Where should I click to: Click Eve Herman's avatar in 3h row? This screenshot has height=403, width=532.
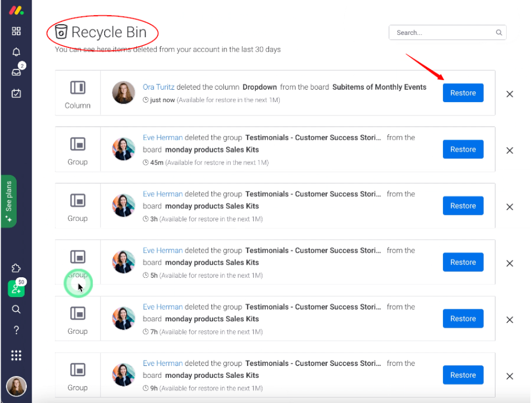123,205
